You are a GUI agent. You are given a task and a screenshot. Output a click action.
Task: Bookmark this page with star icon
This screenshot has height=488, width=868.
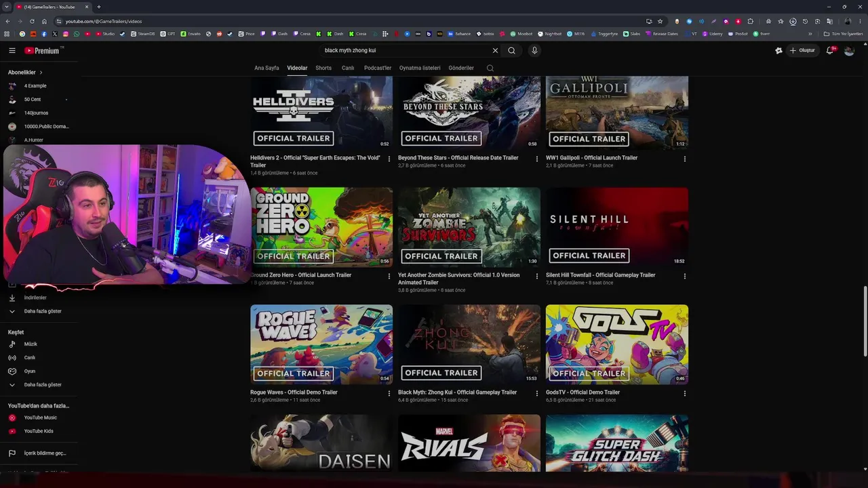[x=660, y=21]
